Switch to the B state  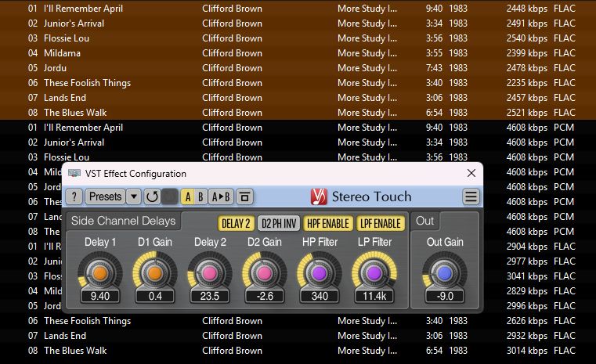[x=201, y=196]
